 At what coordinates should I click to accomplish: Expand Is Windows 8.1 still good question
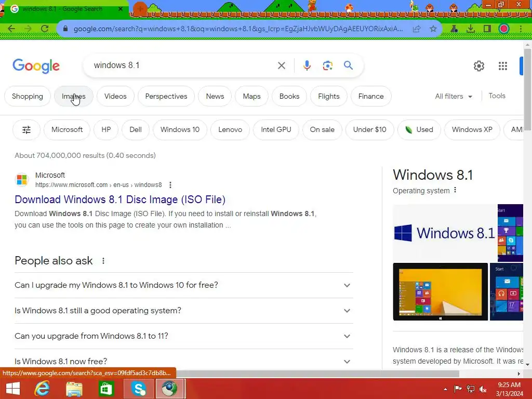(x=184, y=311)
